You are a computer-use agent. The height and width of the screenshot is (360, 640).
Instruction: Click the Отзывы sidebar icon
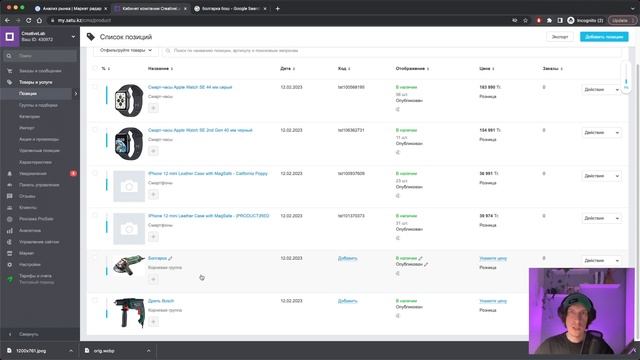coord(9,196)
